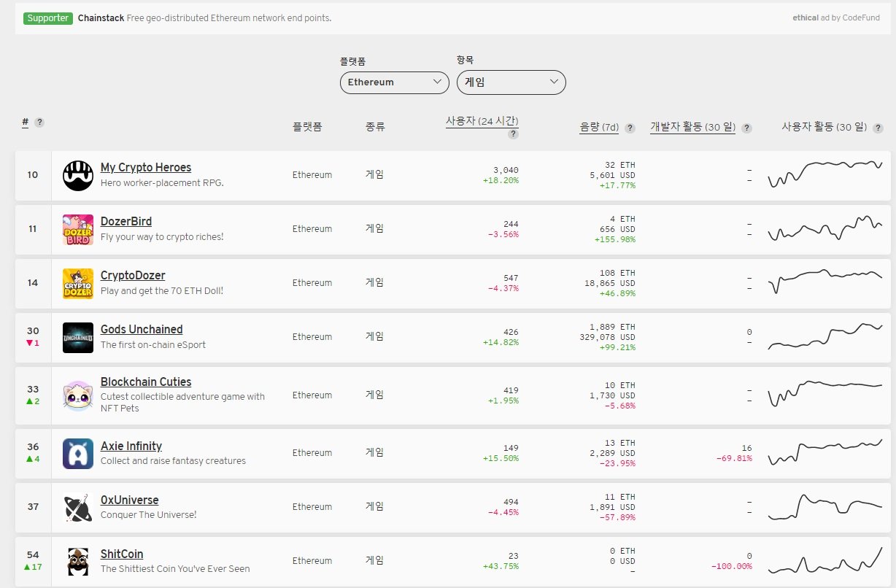Click help icon next to rank # header

point(39,123)
